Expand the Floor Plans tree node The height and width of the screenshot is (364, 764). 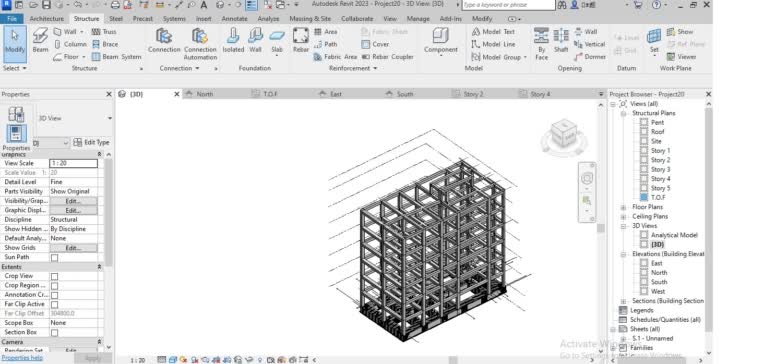[x=623, y=207]
